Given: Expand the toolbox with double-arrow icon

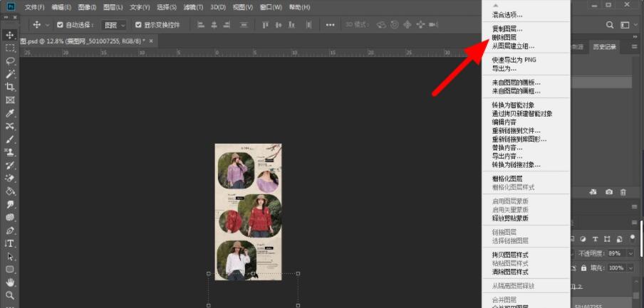Looking at the screenshot, I should click(6, 18).
